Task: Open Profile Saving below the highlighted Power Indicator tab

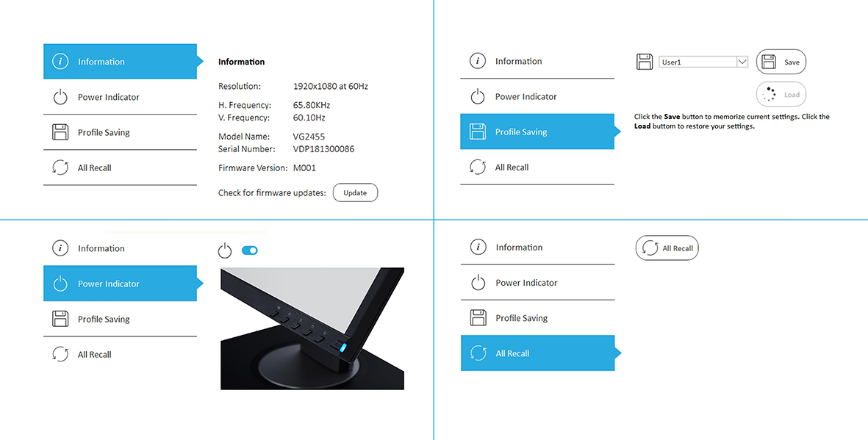Action: (120, 319)
